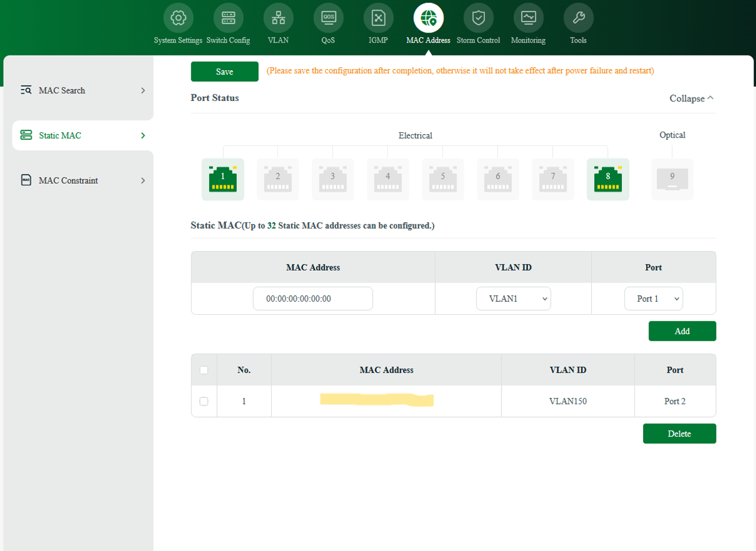Open the QoS icon
Image resolution: width=756 pixels, height=551 pixels.
pyautogui.click(x=328, y=18)
